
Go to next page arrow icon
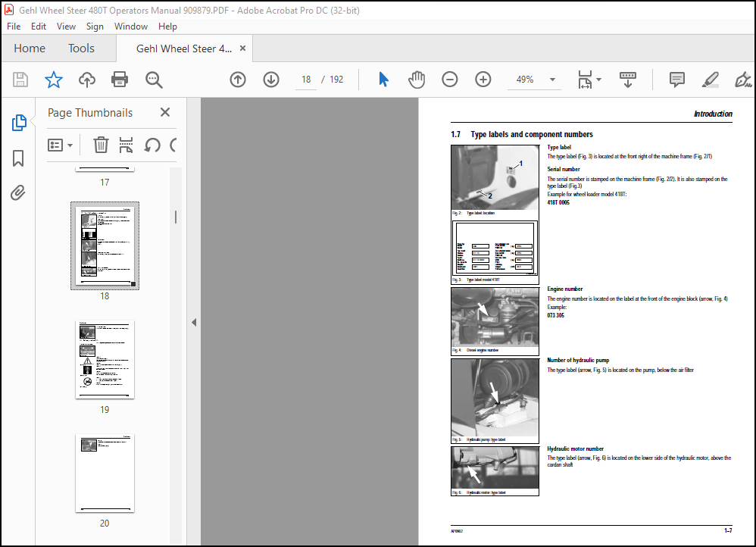[x=271, y=80]
